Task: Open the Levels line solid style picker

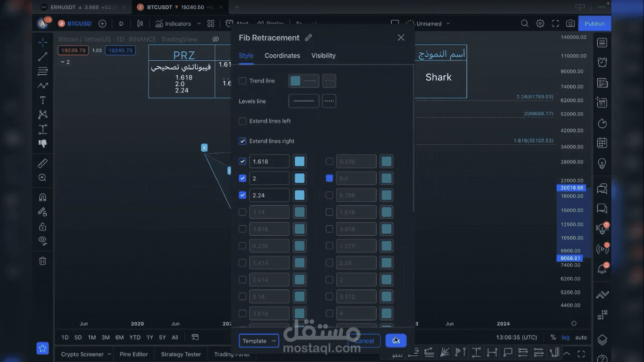Action: pyautogui.click(x=304, y=101)
